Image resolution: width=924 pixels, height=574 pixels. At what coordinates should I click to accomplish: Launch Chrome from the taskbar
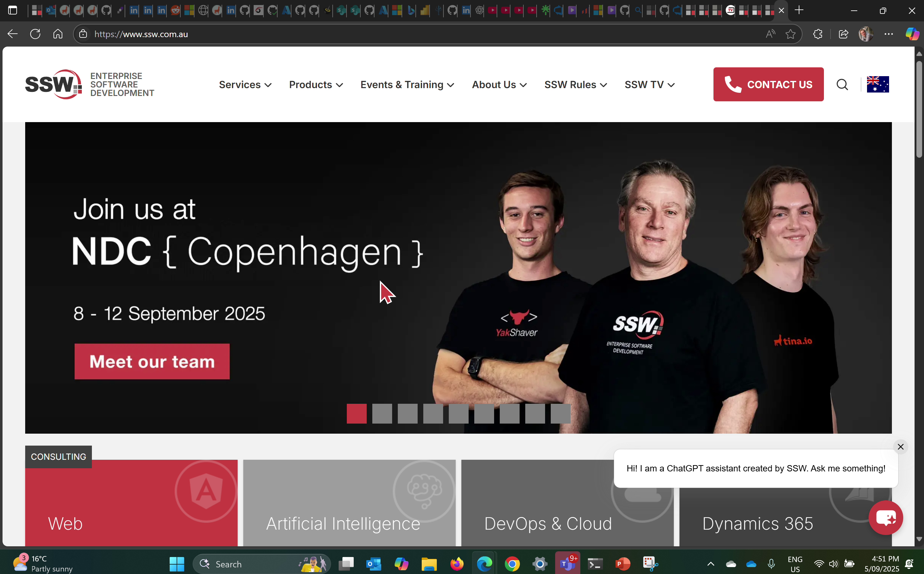512,564
